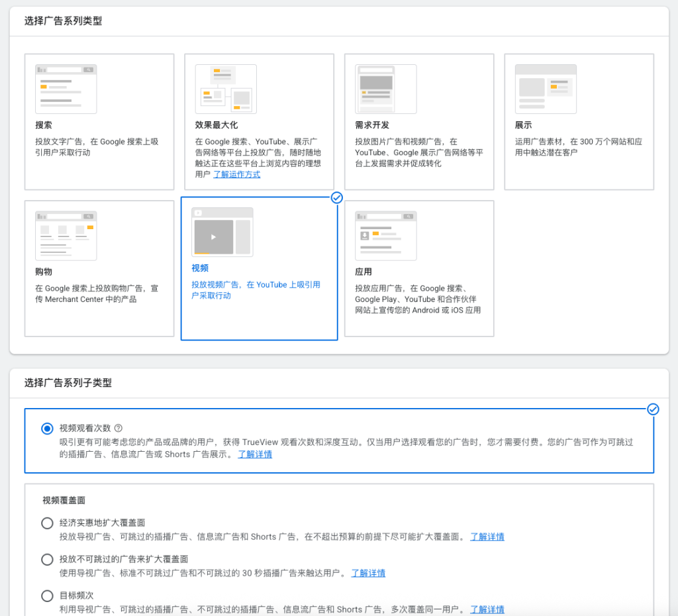678x616 pixels.
Task: Enable the 目标频次 radio option
Action: click(x=47, y=595)
